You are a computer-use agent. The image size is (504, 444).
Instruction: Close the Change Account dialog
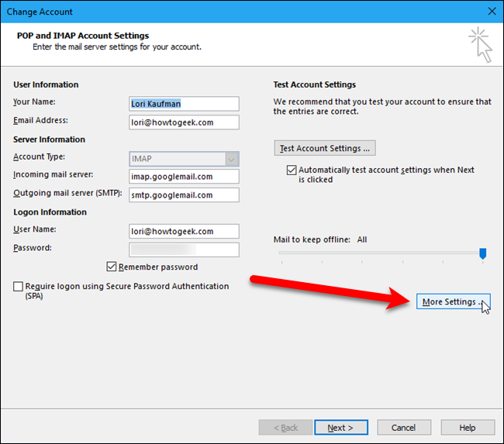click(x=492, y=12)
